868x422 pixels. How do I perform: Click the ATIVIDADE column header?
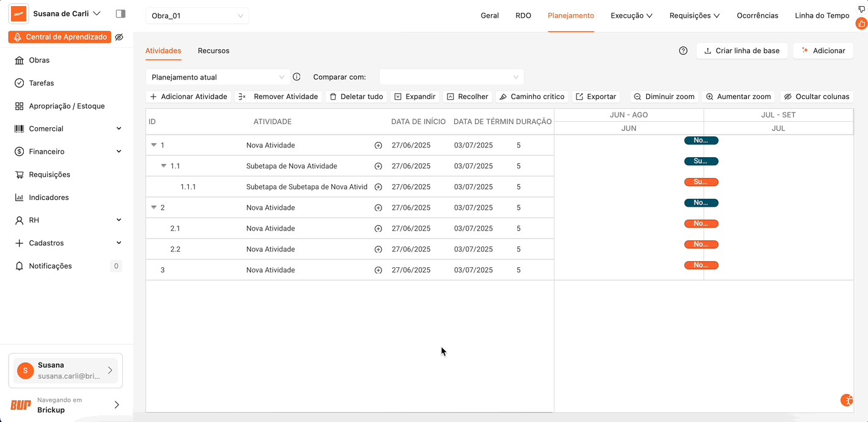(273, 122)
